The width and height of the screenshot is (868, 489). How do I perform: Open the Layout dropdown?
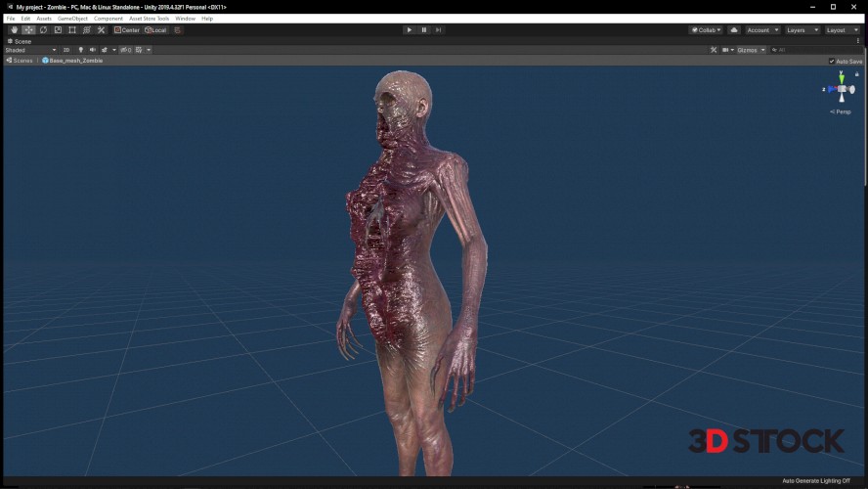842,30
